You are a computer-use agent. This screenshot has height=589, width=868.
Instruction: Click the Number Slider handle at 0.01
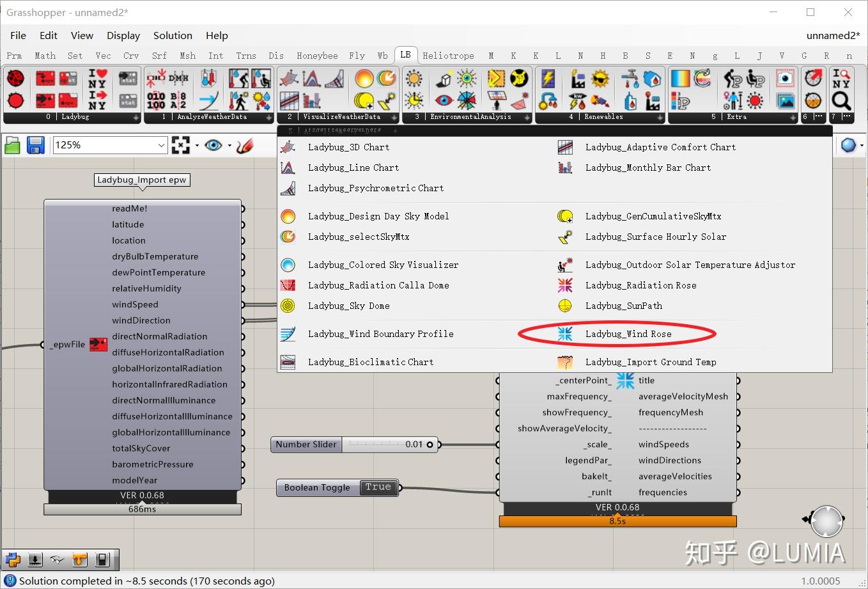[x=430, y=444]
